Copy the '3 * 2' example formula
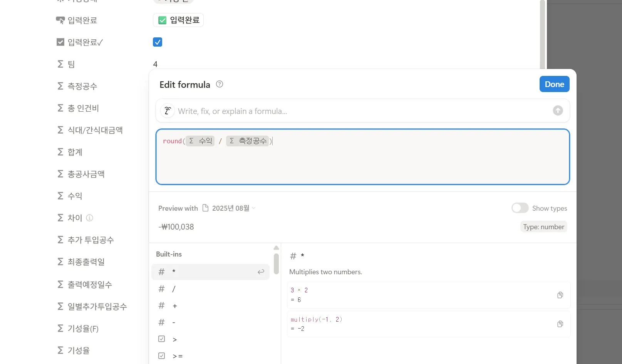Image resolution: width=622 pixels, height=364 pixels. pyautogui.click(x=560, y=295)
